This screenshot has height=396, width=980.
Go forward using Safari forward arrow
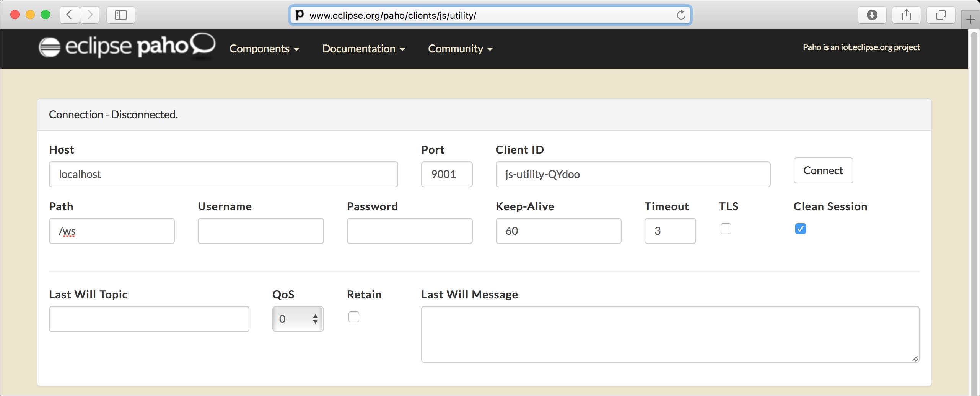[90, 15]
